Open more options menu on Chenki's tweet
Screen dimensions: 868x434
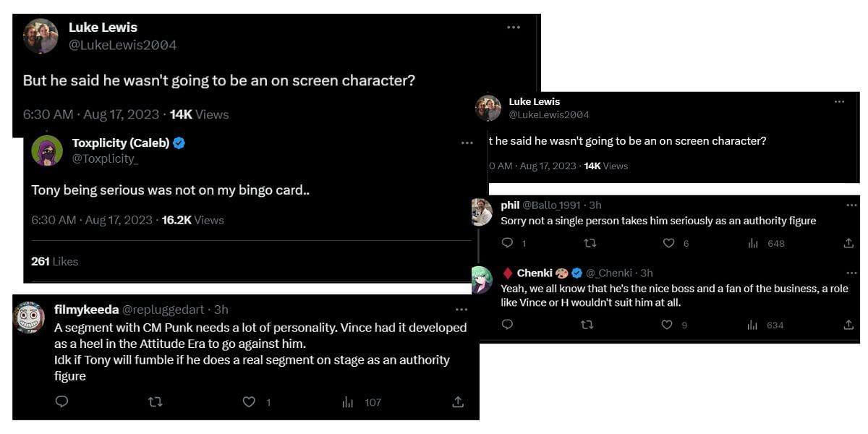851,273
